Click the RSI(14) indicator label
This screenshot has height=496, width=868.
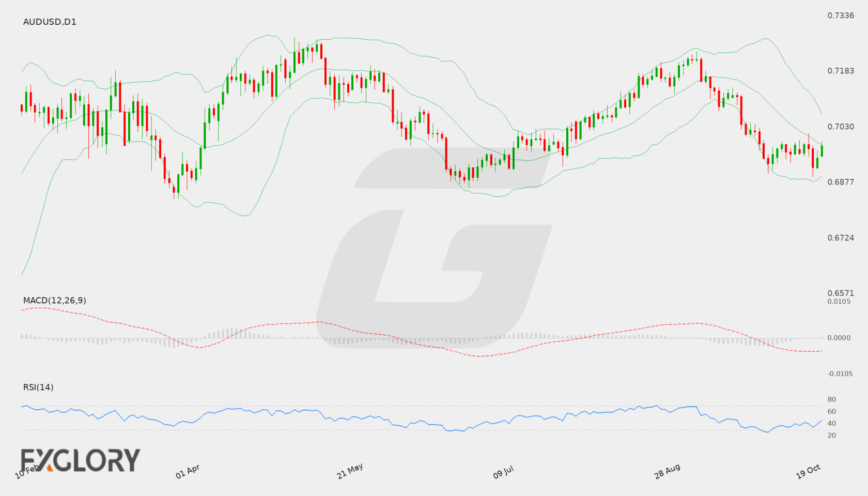(38, 387)
